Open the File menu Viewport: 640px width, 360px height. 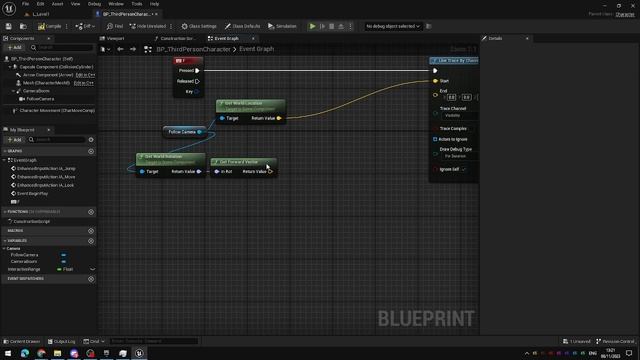click(25, 4)
